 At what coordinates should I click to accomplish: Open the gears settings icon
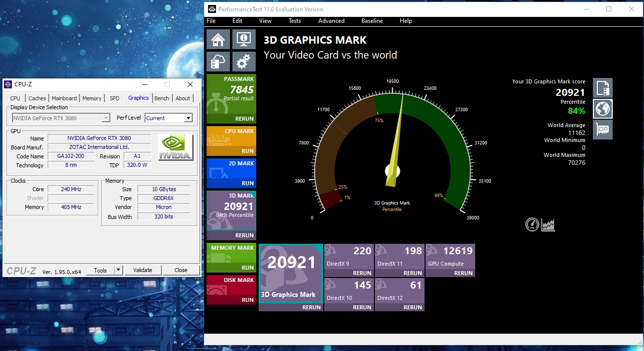point(244,62)
